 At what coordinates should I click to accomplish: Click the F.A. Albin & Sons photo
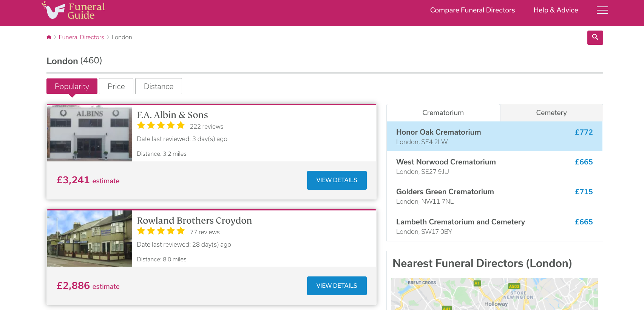(90, 133)
